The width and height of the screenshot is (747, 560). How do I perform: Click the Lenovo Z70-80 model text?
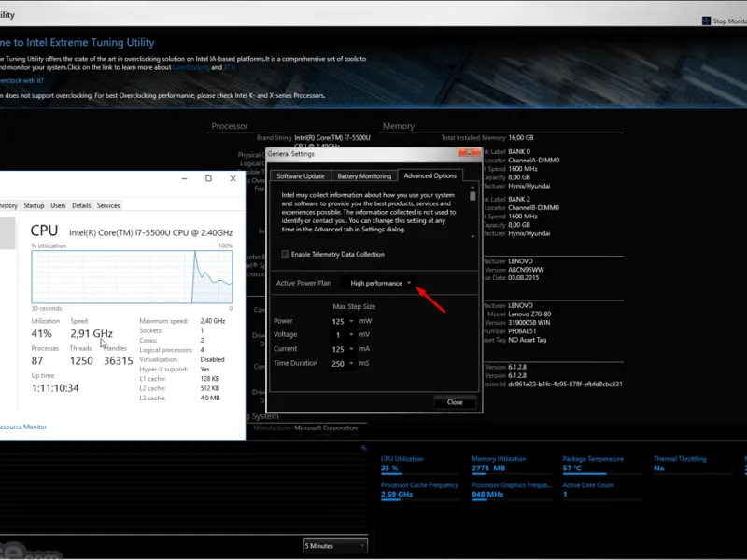529,315
